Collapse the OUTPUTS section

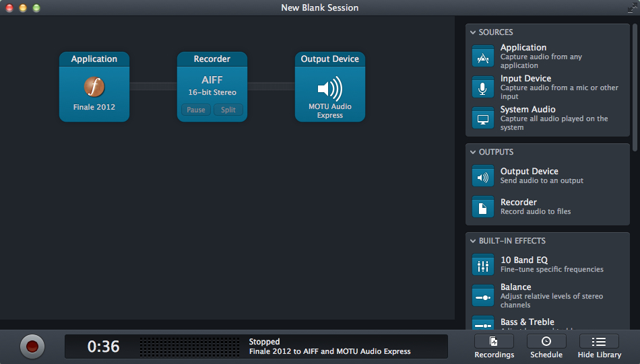pos(473,152)
